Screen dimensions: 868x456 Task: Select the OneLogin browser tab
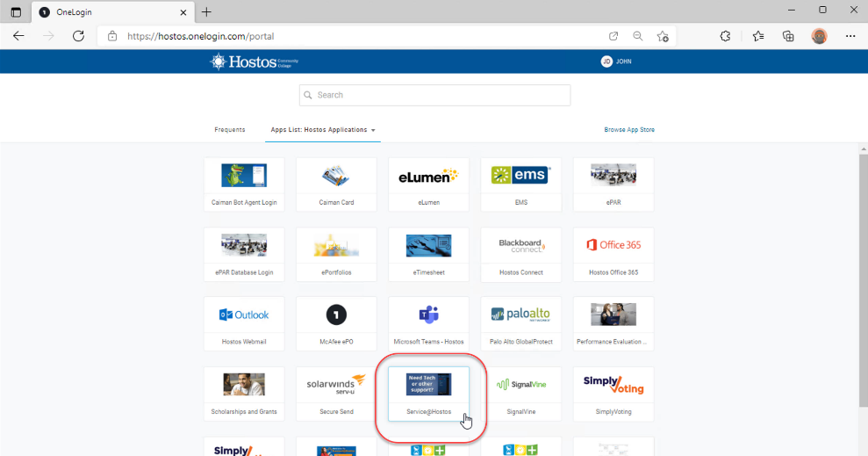tap(105, 11)
